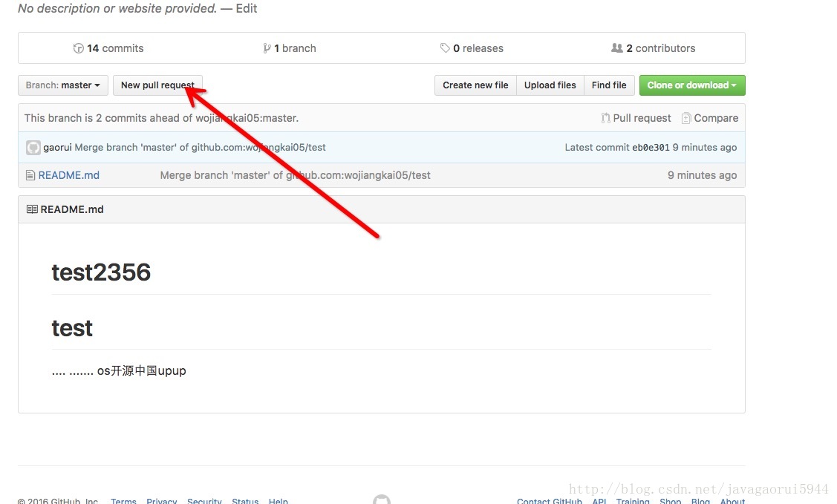This screenshot has height=504, width=837.
Task: Open the Status footer link
Action: [245, 500]
